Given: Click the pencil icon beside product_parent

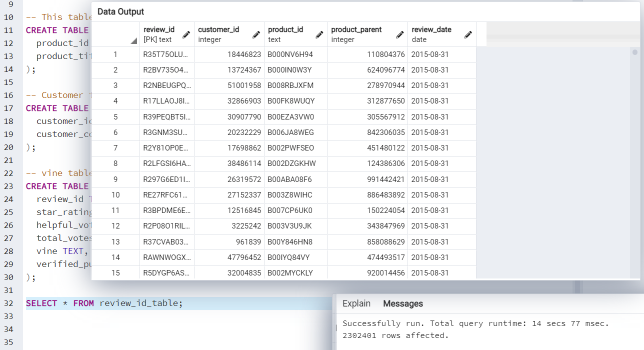Looking at the screenshot, I should (399, 34).
